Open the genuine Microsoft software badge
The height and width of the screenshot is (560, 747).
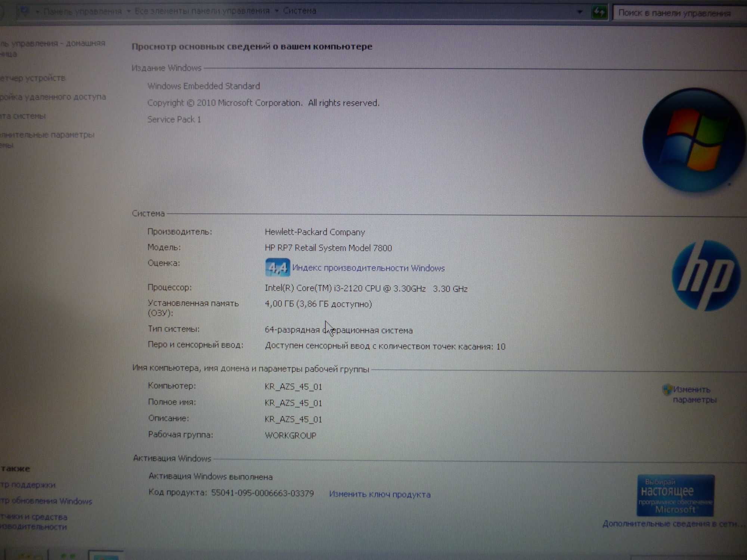pyautogui.click(x=675, y=495)
